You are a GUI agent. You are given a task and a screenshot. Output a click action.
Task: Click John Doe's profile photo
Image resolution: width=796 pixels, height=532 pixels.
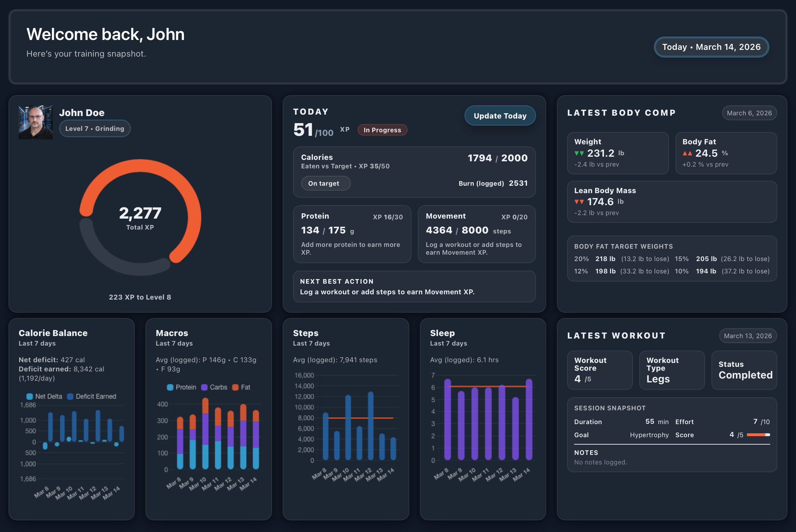point(36,122)
